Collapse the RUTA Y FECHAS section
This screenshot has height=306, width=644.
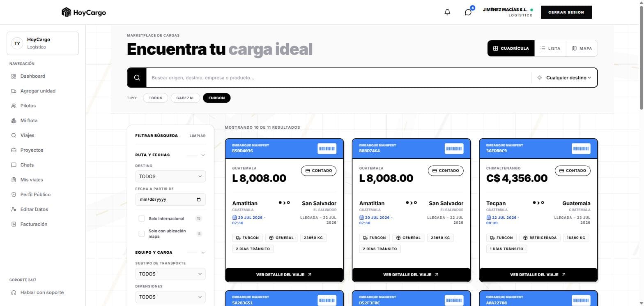[203, 155]
